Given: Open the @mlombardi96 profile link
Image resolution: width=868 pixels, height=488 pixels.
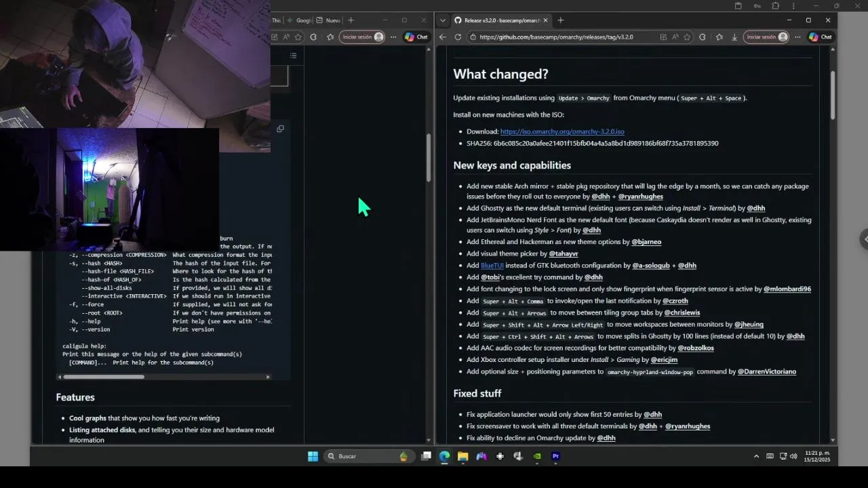Looking at the screenshot, I should (x=787, y=289).
